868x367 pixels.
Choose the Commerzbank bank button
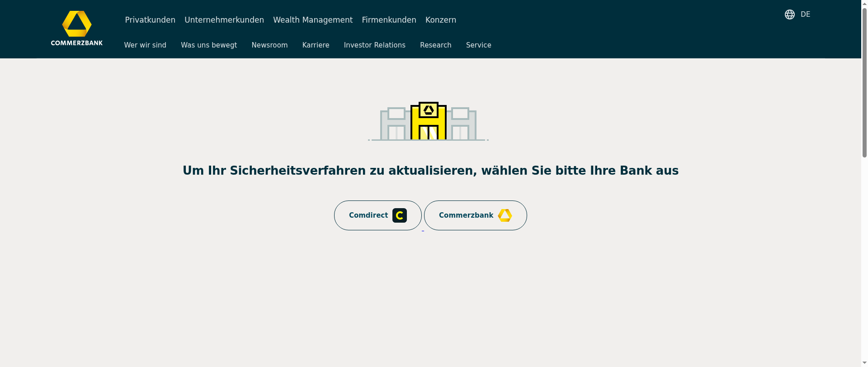click(476, 215)
